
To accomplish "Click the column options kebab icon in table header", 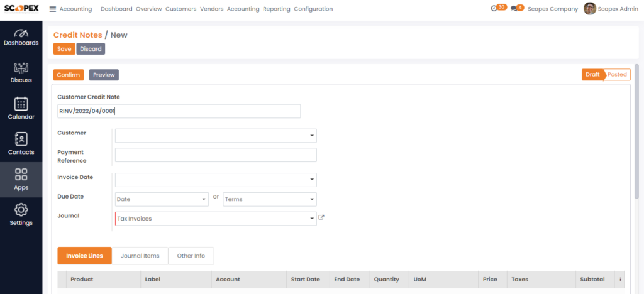I will tap(620, 280).
